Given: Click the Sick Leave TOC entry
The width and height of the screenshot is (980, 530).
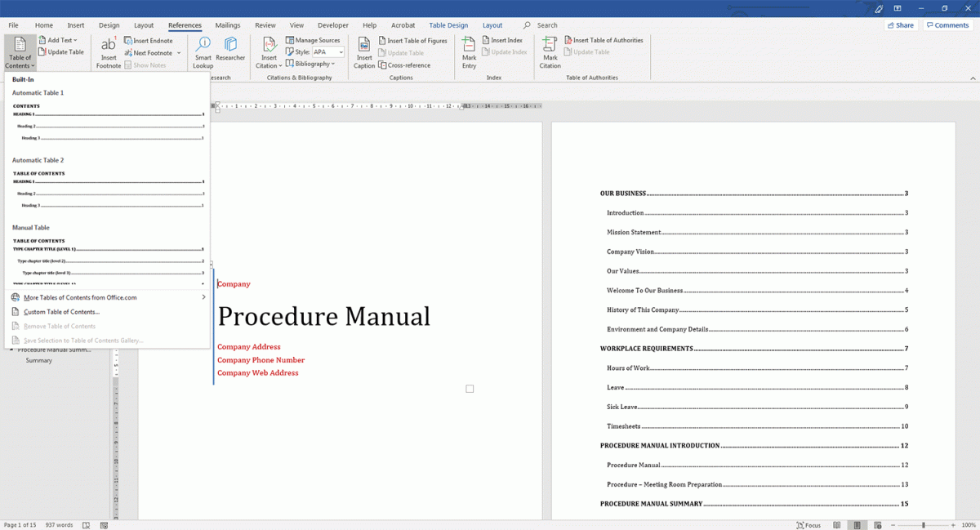Looking at the screenshot, I should pos(757,407).
